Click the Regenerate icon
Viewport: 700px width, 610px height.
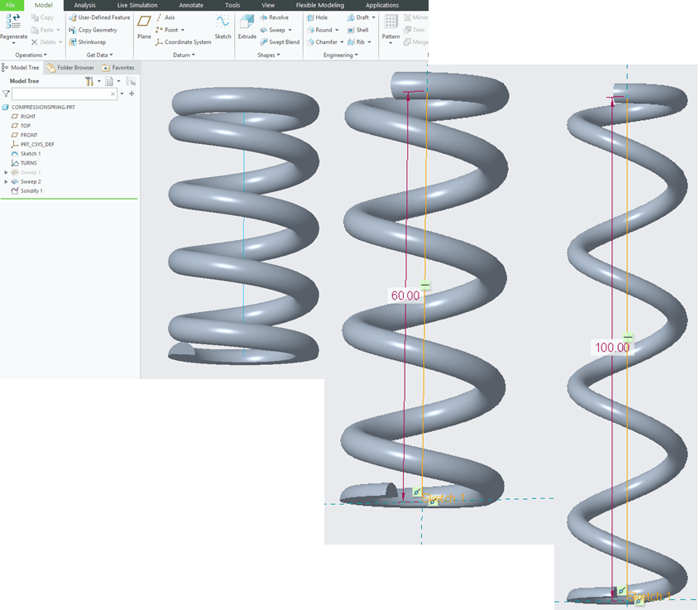(13, 23)
